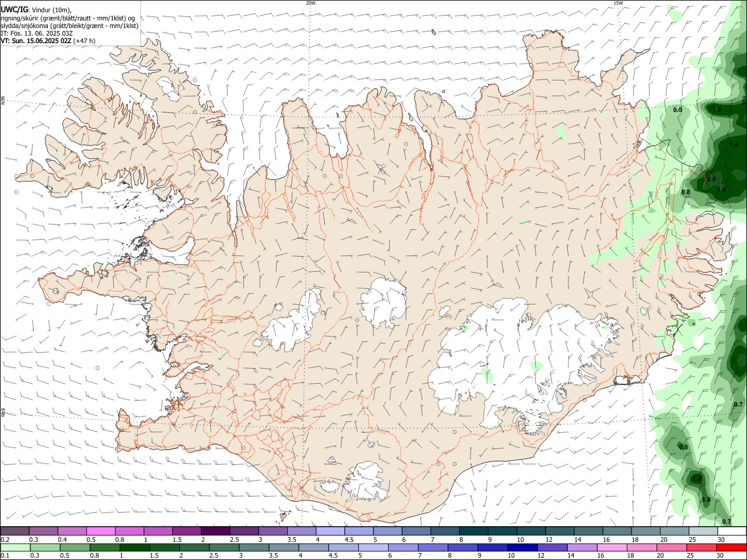Select the bright red swatch ending the bottom legend row
This screenshot has width=747, height=560.
[731, 548]
